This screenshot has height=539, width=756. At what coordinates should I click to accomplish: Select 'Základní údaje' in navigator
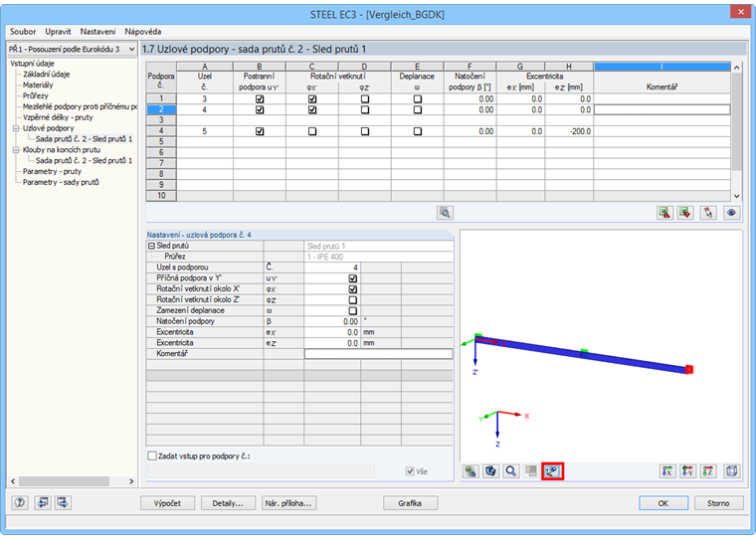coord(47,75)
